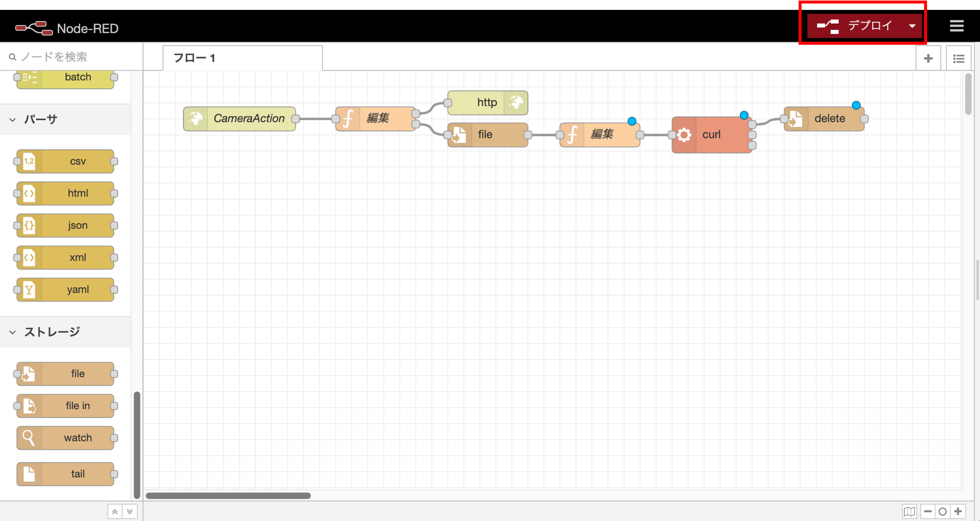Select the html palette node
Image resolution: width=980 pixels, height=521 pixels.
tap(65, 193)
